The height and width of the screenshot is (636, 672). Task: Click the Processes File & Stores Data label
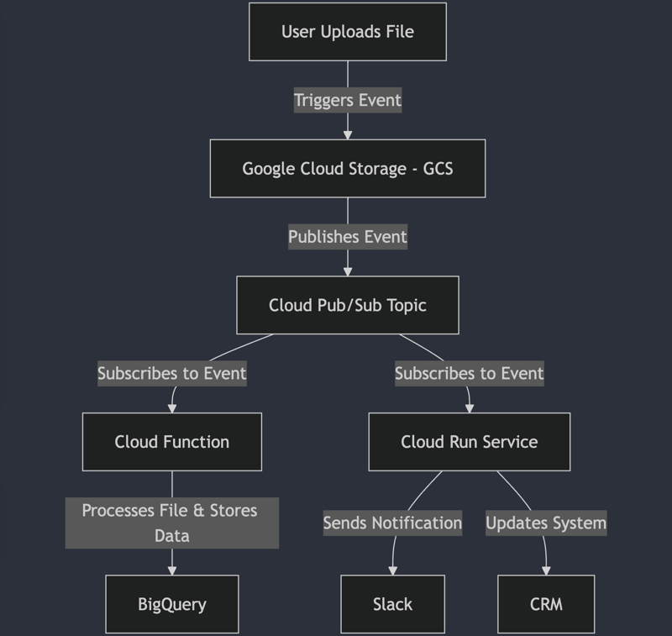click(x=172, y=523)
